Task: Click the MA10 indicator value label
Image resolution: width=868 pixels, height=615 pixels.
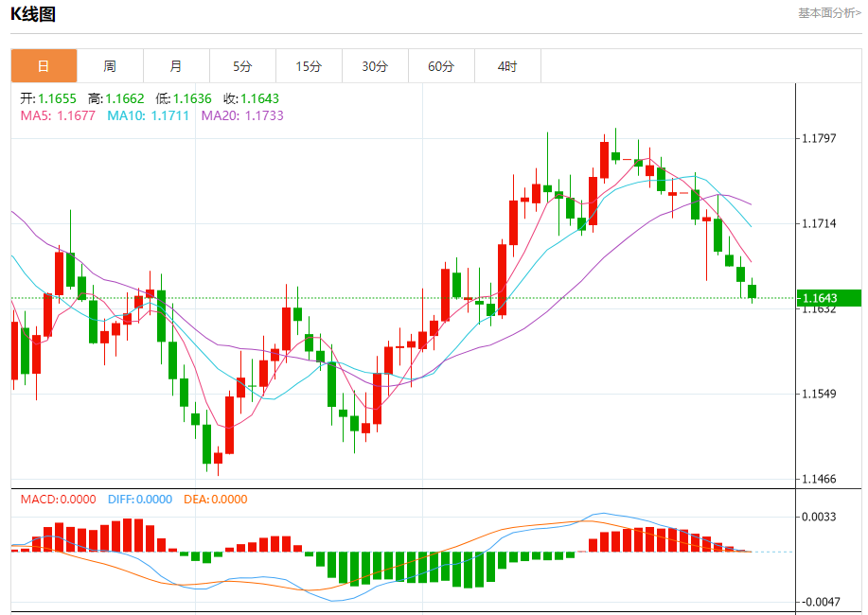Action: pyautogui.click(x=148, y=115)
